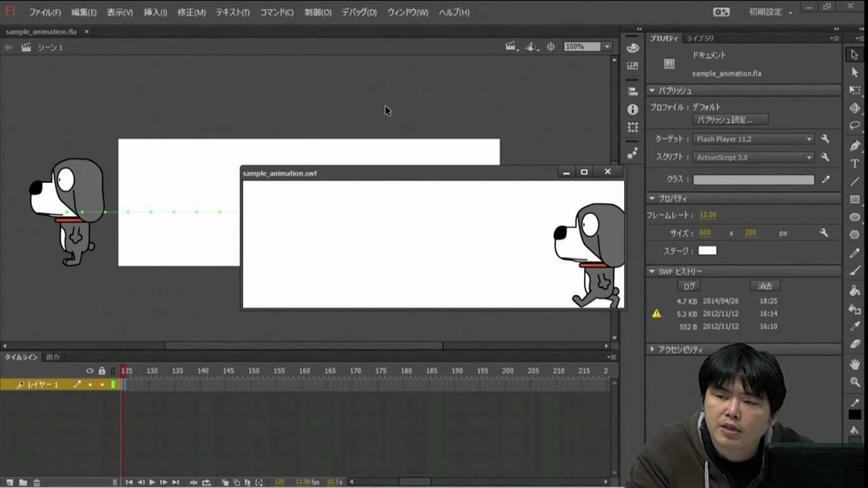Image resolution: width=868 pixels, height=488 pixels.
Task: Toggle visibility dot for レイヤー 1
Action: coord(90,384)
